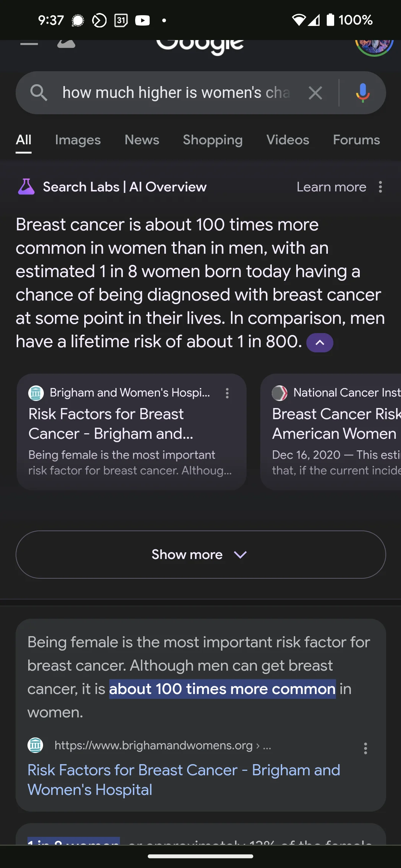Switch to the Images tab

click(78, 140)
